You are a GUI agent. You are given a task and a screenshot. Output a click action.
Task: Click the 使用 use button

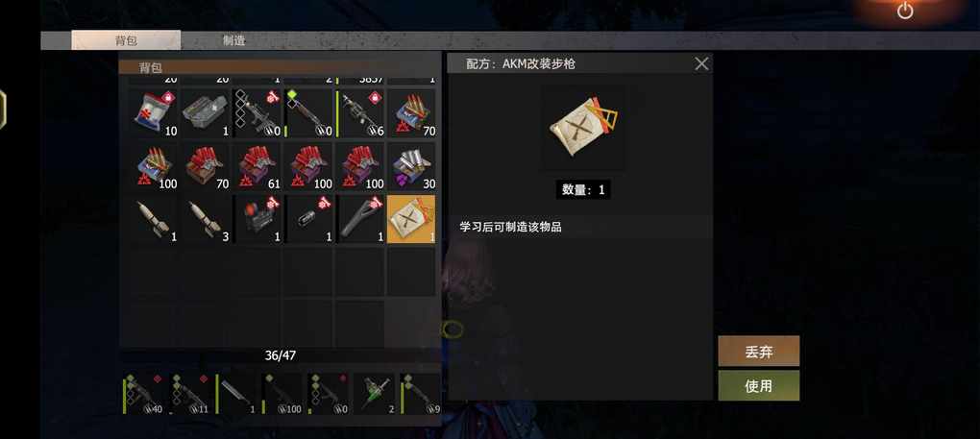[759, 386]
